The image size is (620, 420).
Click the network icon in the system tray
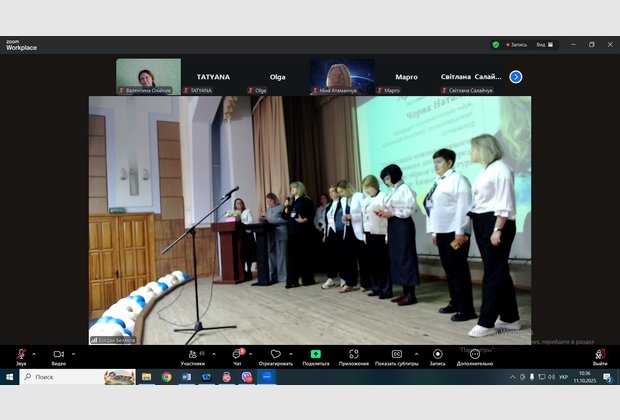click(542, 377)
